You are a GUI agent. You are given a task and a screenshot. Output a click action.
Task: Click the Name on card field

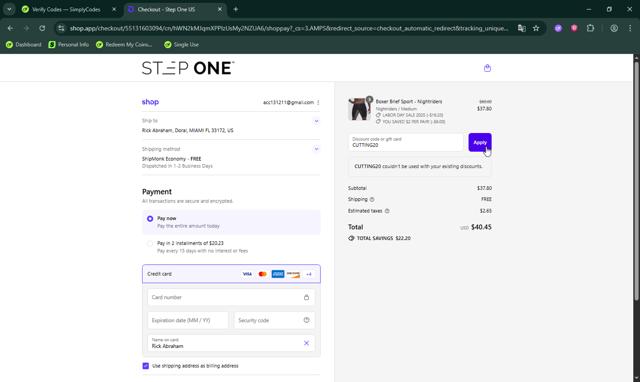(231, 343)
